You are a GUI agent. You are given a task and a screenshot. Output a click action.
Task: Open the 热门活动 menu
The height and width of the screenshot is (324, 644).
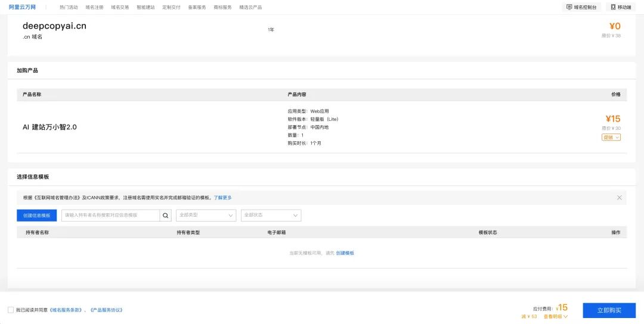[x=69, y=7]
